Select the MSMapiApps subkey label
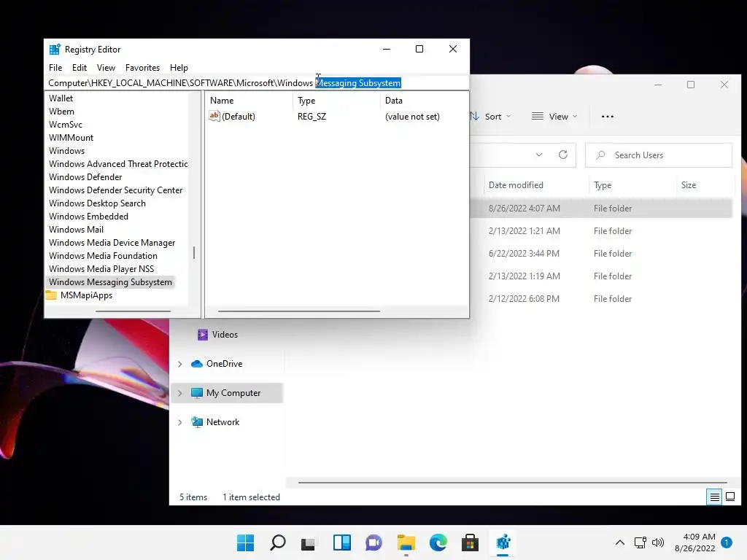This screenshot has width=747, height=560. pyautogui.click(x=86, y=295)
